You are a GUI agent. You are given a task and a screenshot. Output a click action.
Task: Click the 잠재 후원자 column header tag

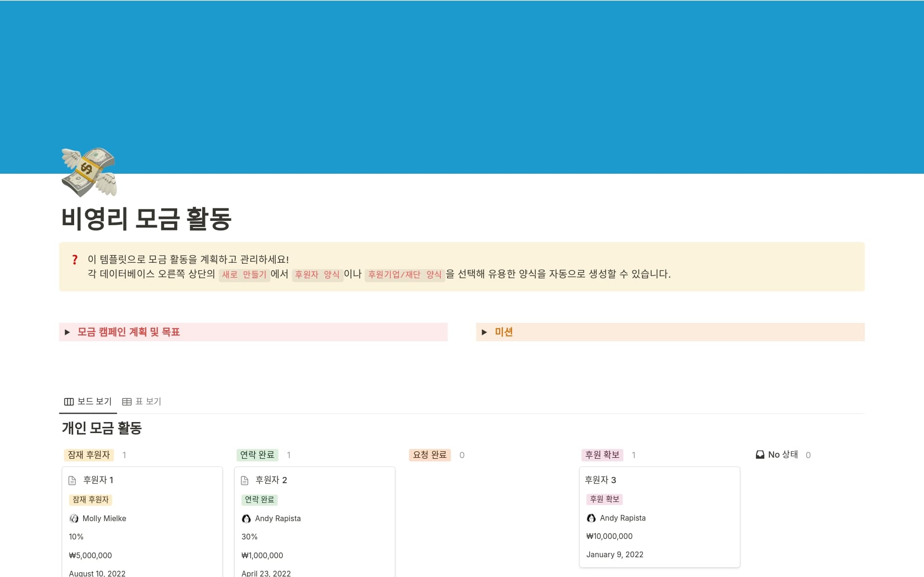click(x=89, y=454)
